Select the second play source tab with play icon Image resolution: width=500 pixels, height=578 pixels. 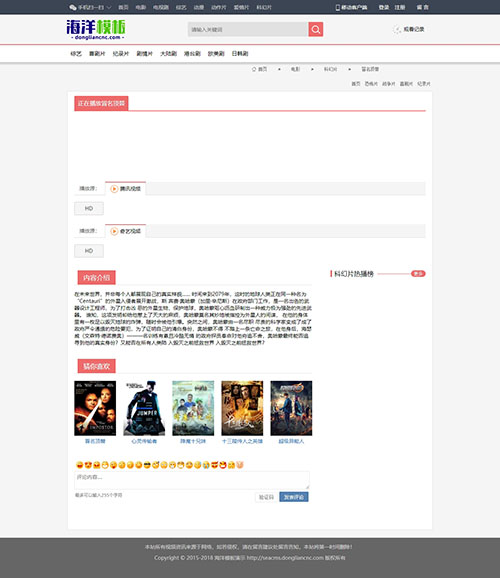click(x=125, y=231)
